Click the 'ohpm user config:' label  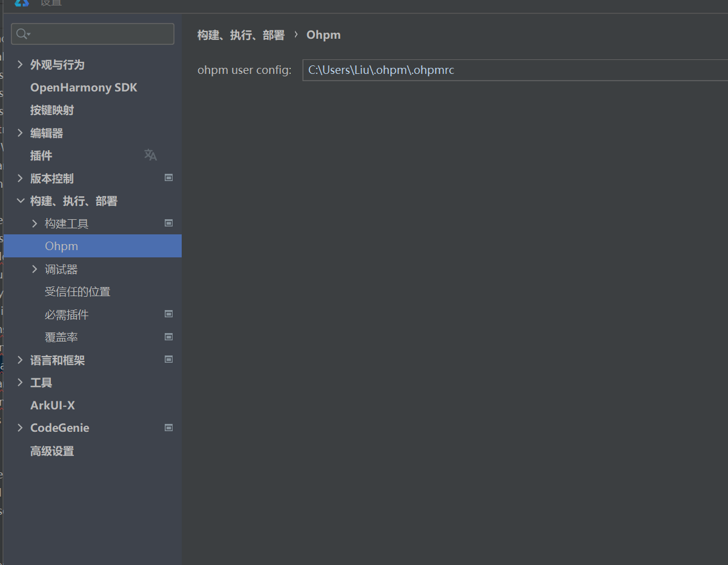[245, 70]
